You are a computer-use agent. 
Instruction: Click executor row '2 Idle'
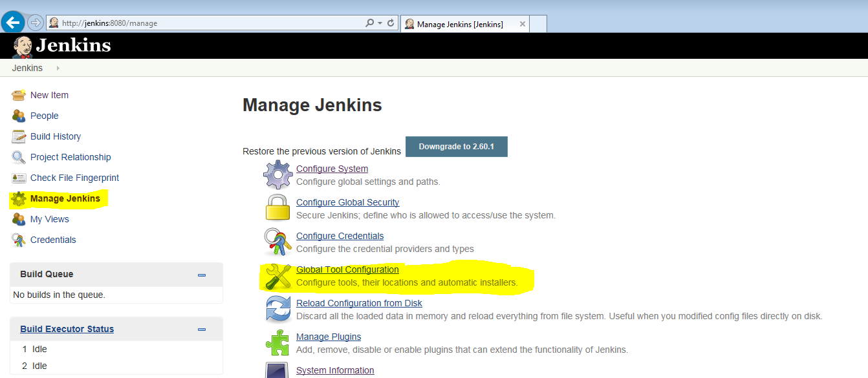click(x=116, y=366)
